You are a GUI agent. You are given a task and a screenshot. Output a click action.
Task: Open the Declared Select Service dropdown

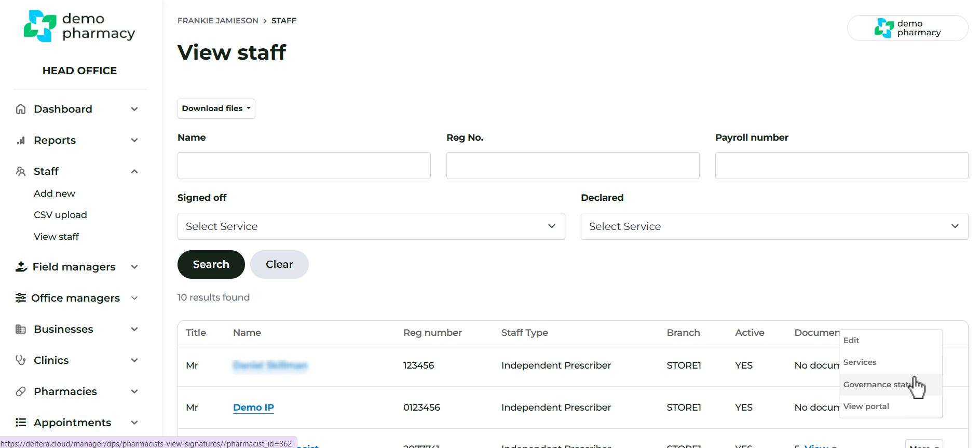click(x=774, y=226)
